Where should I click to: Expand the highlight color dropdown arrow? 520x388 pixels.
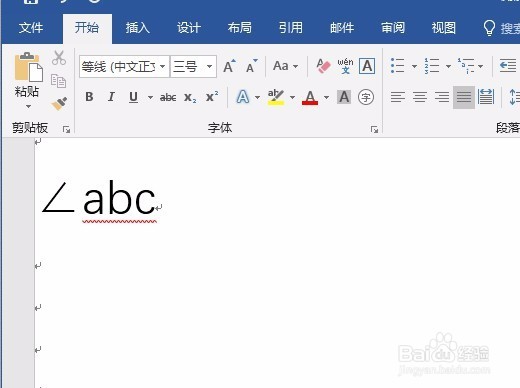[292, 97]
